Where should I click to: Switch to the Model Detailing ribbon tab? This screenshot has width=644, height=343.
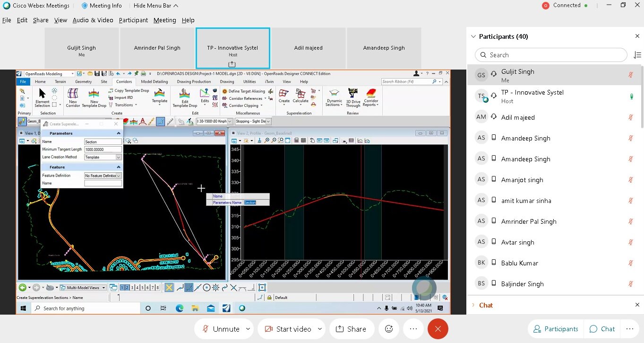click(154, 82)
